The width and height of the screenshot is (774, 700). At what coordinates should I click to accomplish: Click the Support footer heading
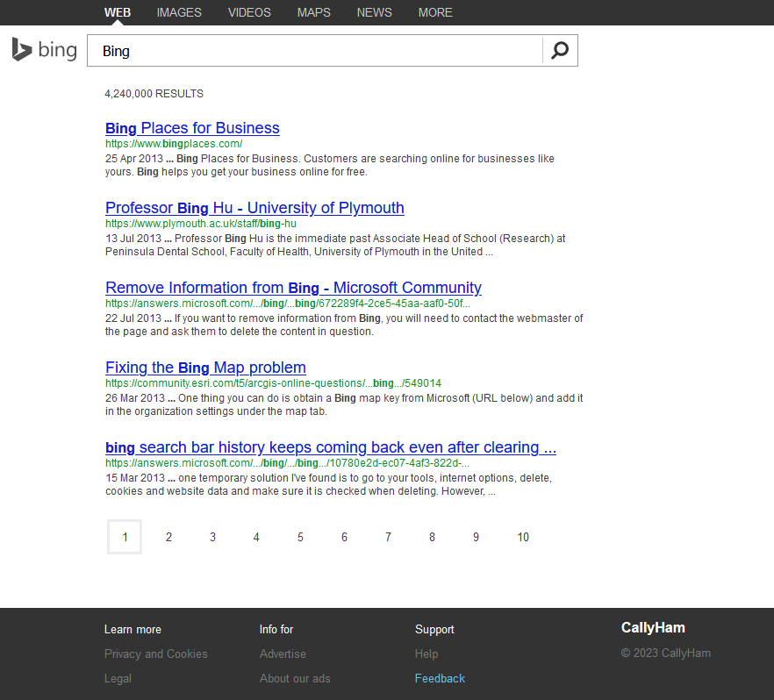pos(434,630)
